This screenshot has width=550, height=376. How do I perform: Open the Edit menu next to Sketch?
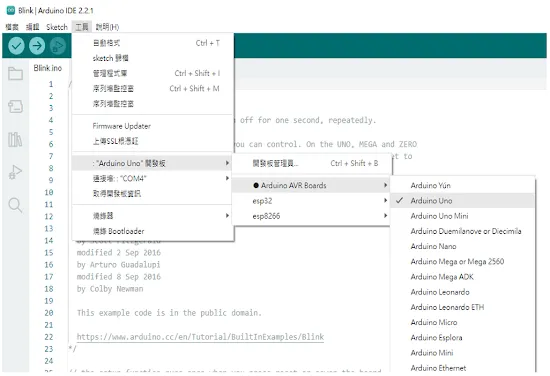(33, 27)
